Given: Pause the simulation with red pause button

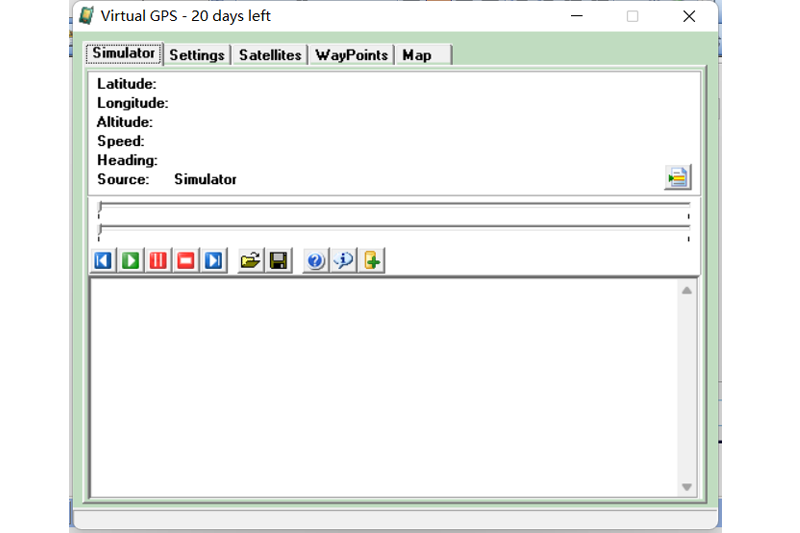Looking at the screenshot, I should point(158,261).
